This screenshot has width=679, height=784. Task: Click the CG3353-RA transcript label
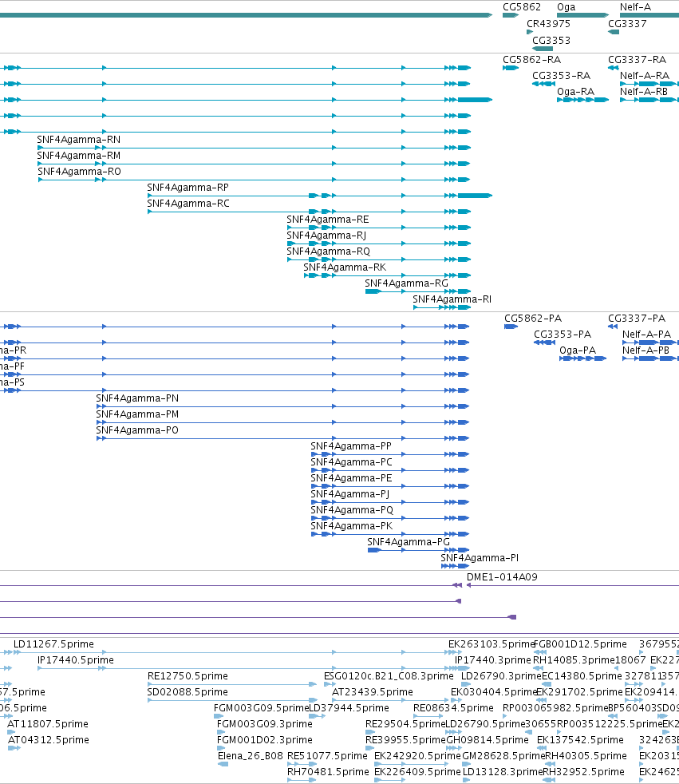click(x=561, y=76)
